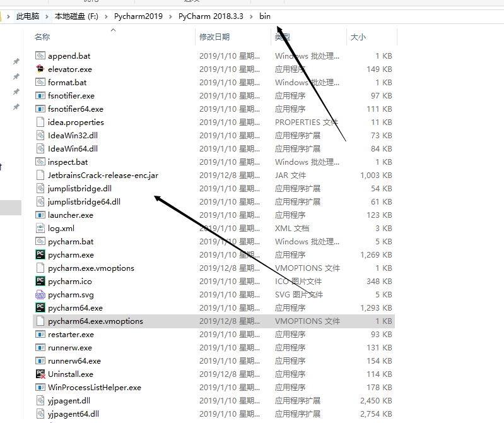
Task: Select the pycharm.ico PC icon
Action: (x=40, y=281)
